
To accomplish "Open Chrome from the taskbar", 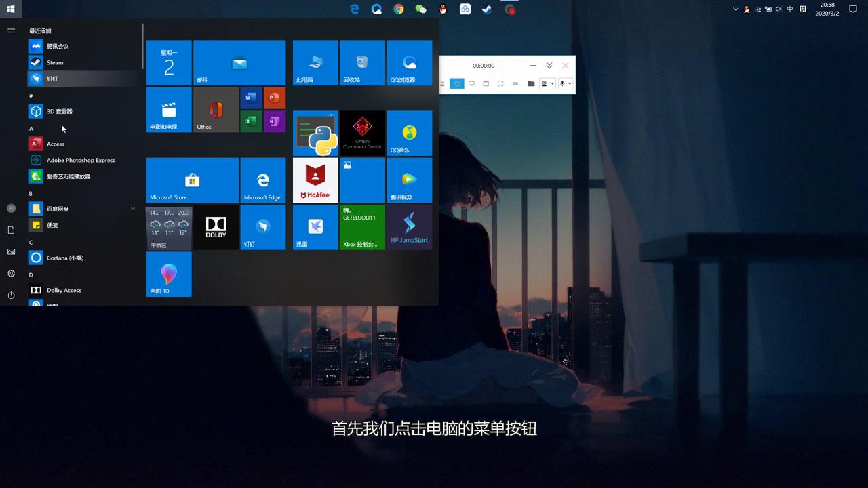I will pyautogui.click(x=399, y=9).
